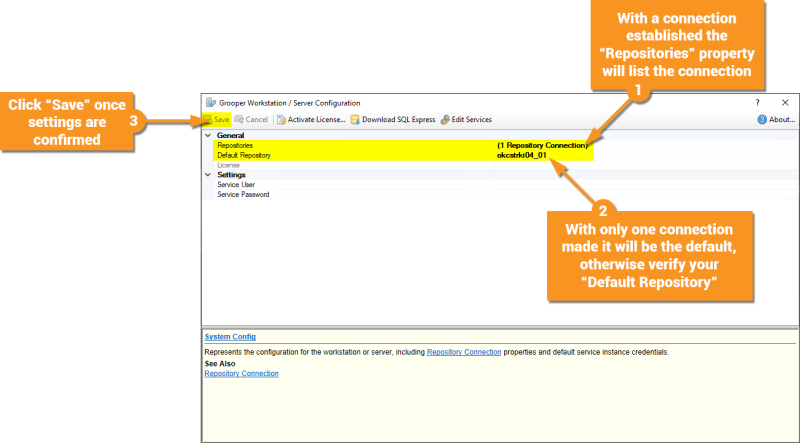This screenshot has height=443, width=800.
Task: Open Activate License dialog
Action: 311,119
